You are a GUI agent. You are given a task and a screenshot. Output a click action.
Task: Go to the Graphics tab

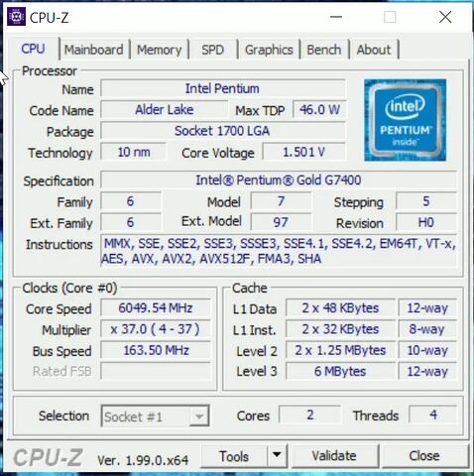[269, 50]
